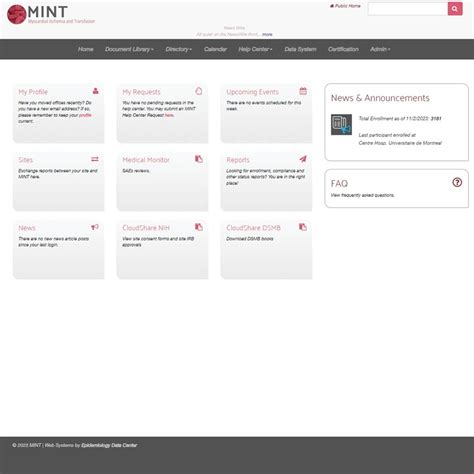Open the Certification menu item
This screenshot has width=474, height=474.
(343, 49)
